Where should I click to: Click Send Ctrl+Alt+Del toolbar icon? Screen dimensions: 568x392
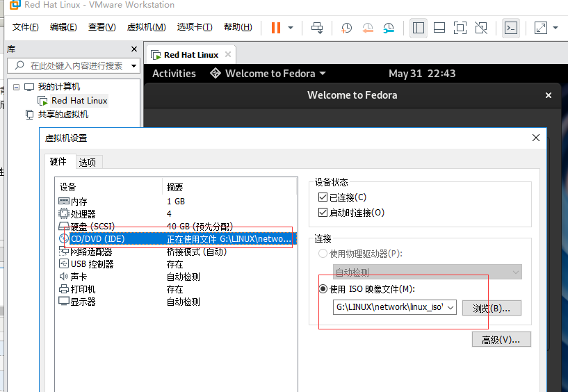[317, 28]
